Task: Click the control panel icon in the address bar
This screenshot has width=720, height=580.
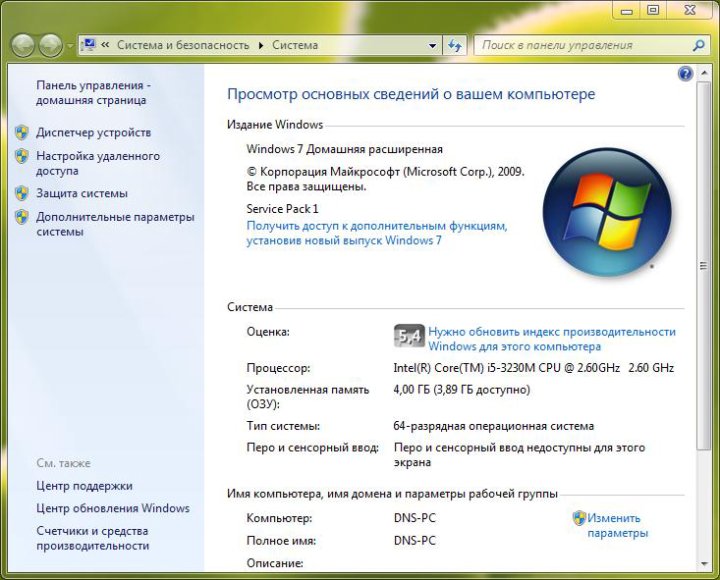Action: [88, 45]
